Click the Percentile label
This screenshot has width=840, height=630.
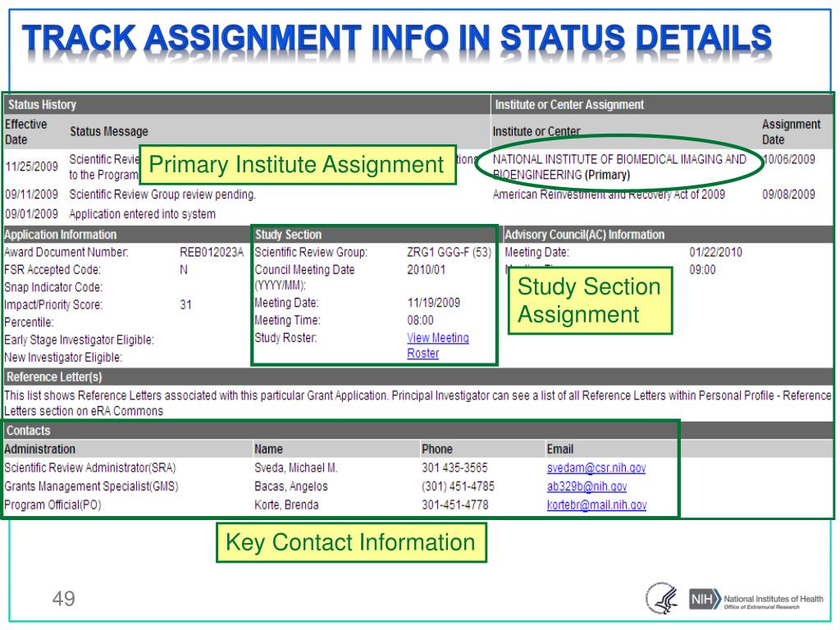tap(29, 322)
